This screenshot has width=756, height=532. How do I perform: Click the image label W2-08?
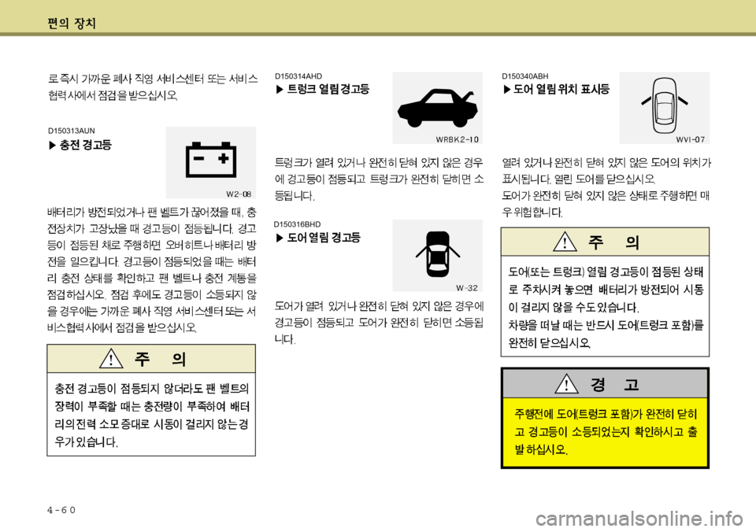pos(239,194)
